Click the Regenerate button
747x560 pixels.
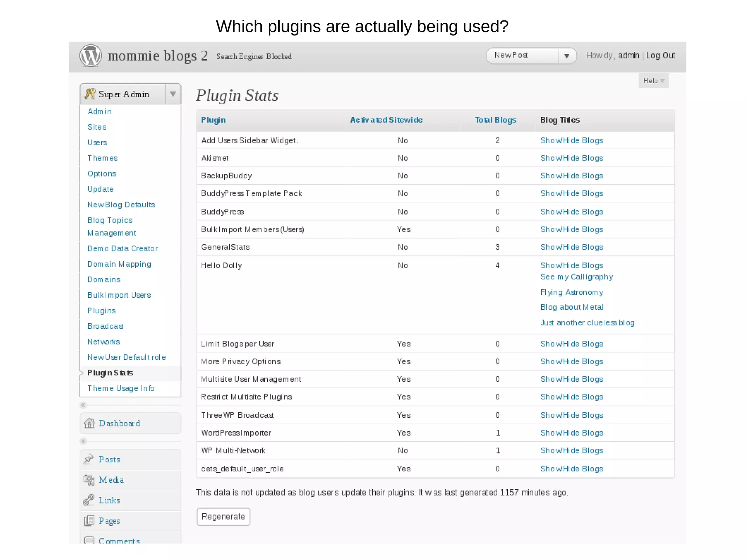(223, 517)
